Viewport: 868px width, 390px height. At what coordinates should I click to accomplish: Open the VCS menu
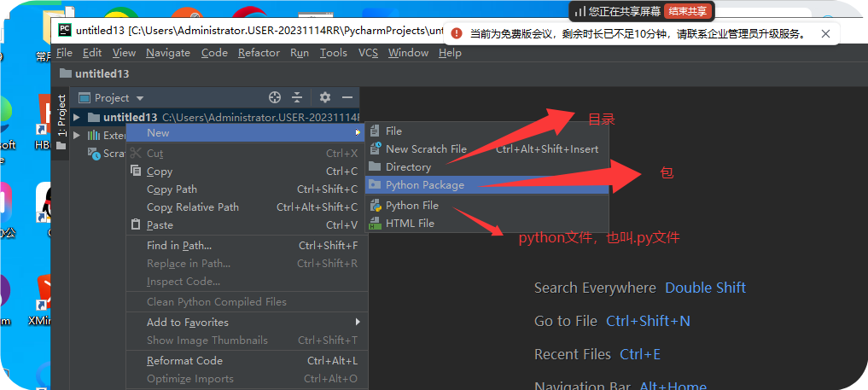tap(368, 53)
